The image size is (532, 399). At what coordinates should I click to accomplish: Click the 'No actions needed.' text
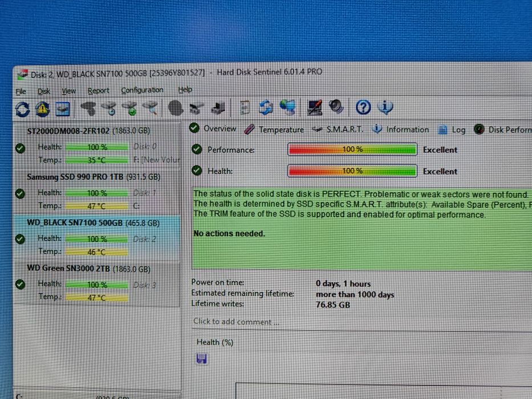pos(229,234)
